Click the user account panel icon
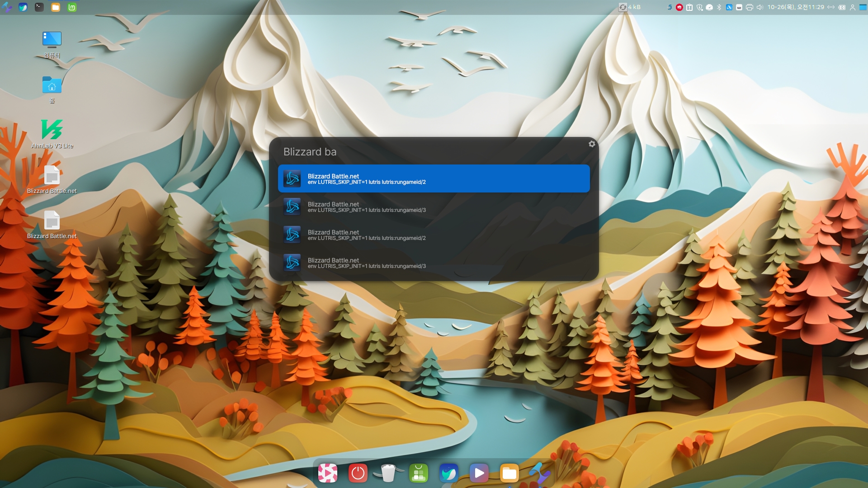 [x=852, y=7]
